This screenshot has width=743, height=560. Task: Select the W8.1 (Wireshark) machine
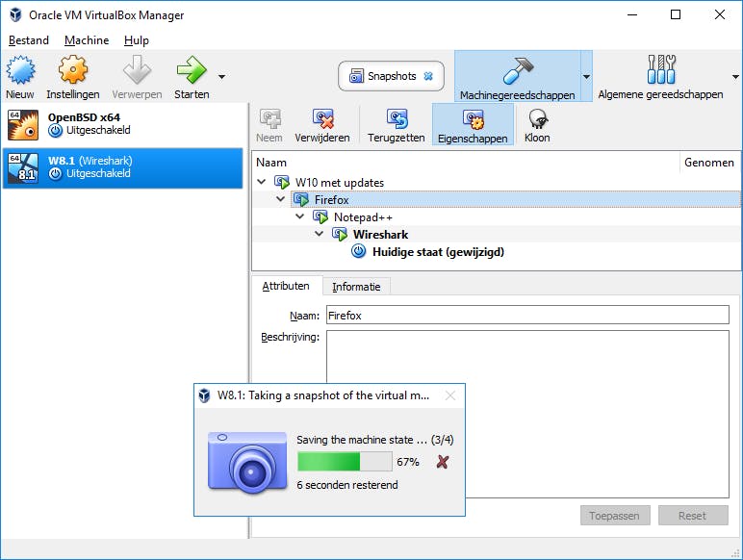[123, 168]
